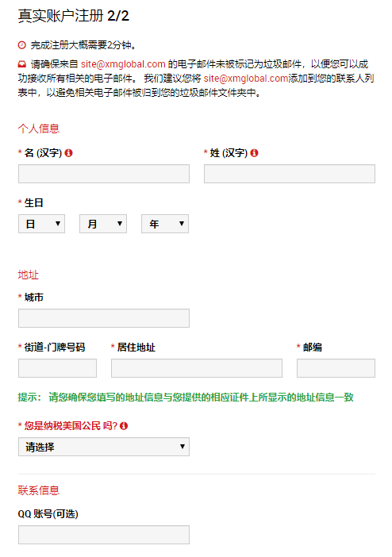Click the 个人信息 section heading

tap(39, 129)
